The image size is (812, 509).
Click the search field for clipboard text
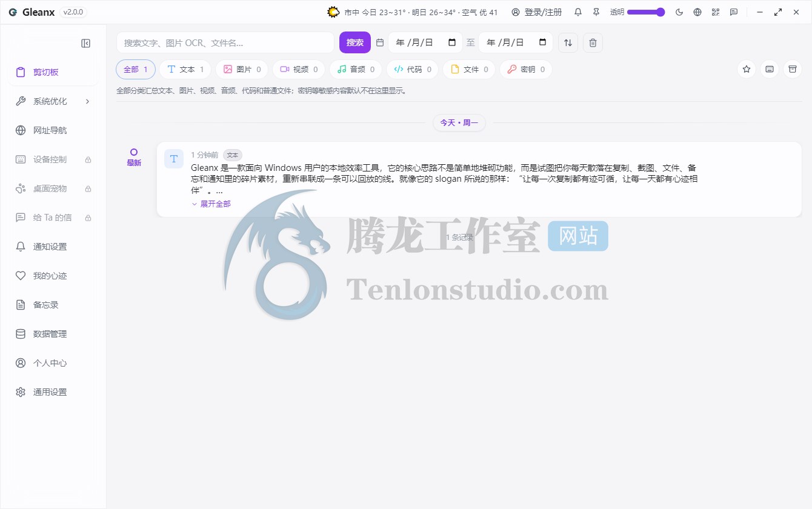225,42
